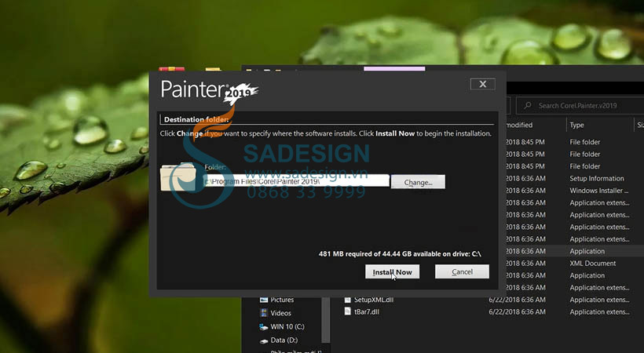
Task: Click the folder icon beside the install path
Action: [x=180, y=178]
